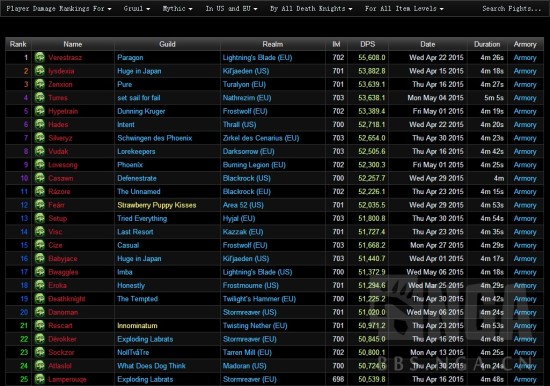Open the Player Damage Rankings For dropdown
This screenshot has height=386, width=550.
point(59,8)
